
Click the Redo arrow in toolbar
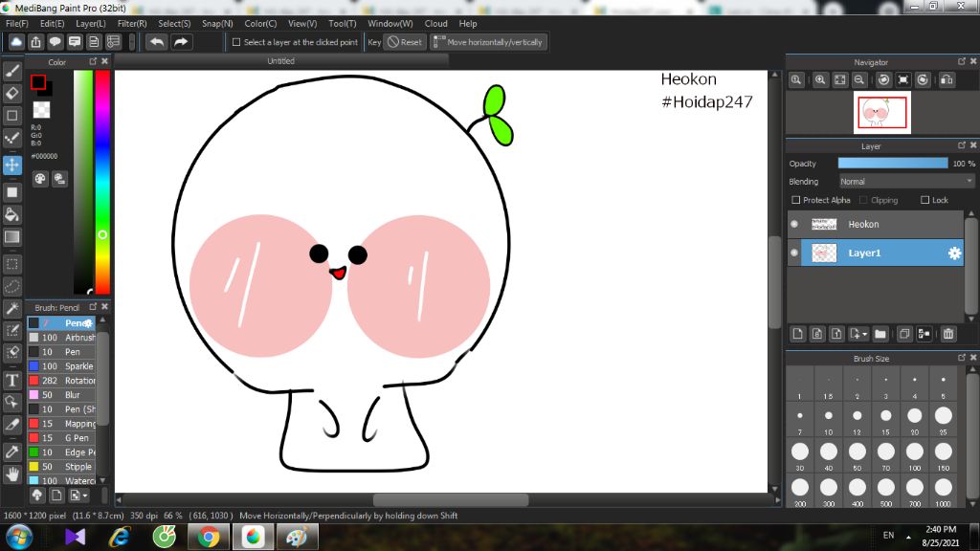(x=181, y=42)
